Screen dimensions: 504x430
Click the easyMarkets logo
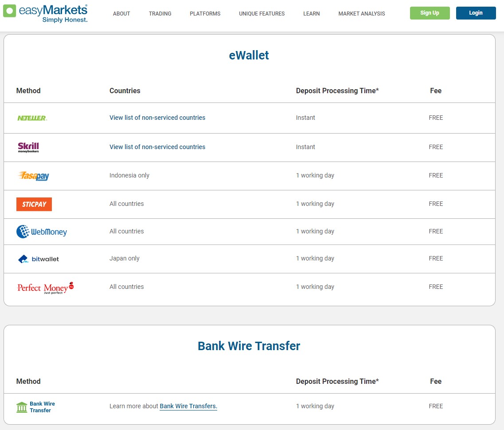coord(45,13)
